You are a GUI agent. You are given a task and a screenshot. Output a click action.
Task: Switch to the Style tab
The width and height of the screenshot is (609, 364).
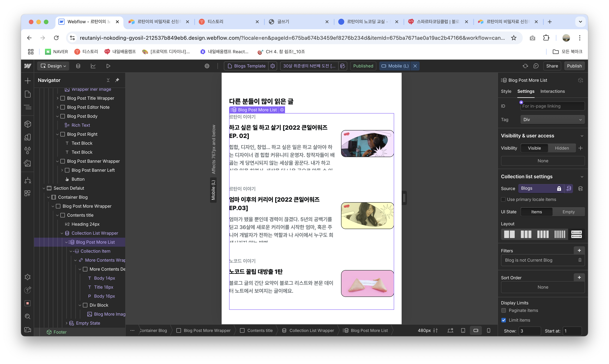[506, 91]
